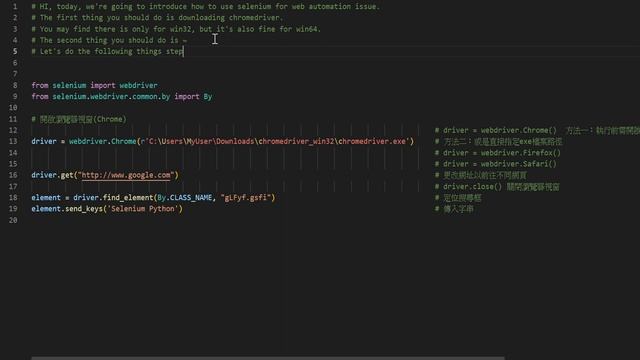640x360 pixels.
Task: Click the http://www.google.com URL link
Action: (x=126, y=175)
